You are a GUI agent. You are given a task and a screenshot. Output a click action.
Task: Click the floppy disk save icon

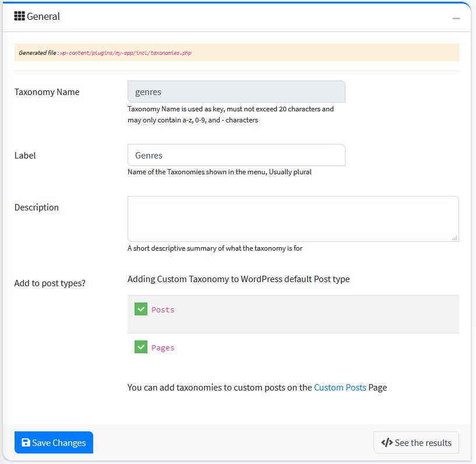pyautogui.click(x=26, y=442)
